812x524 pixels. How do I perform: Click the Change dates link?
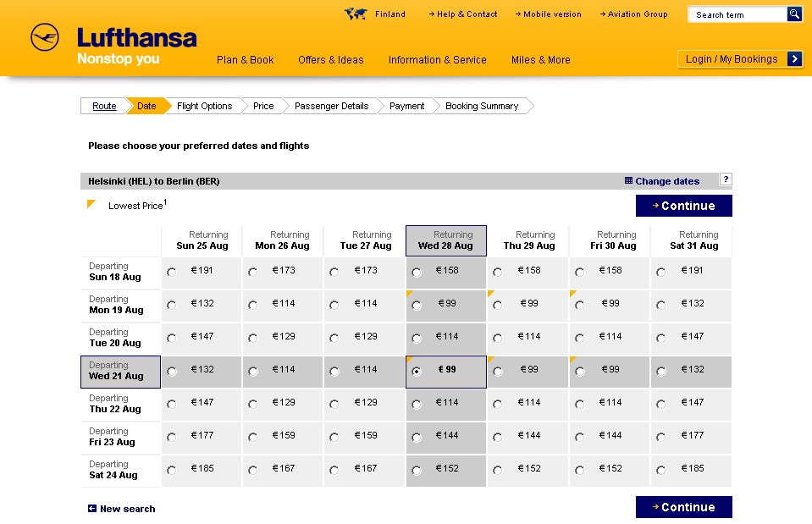coord(667,181)
